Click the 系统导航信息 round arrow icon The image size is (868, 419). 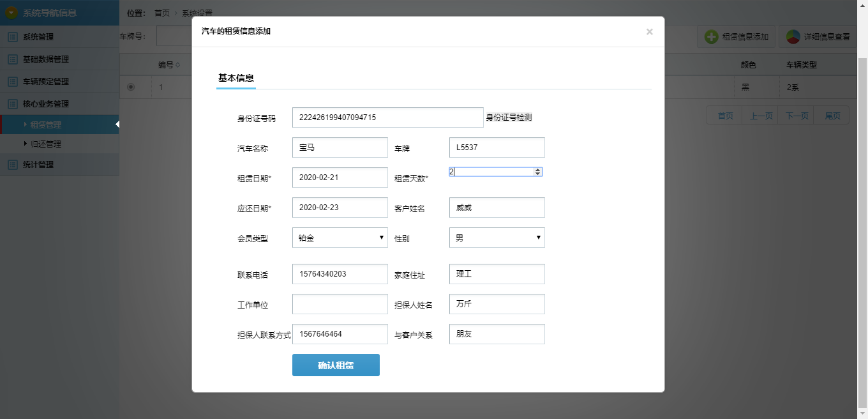[11, 13]
